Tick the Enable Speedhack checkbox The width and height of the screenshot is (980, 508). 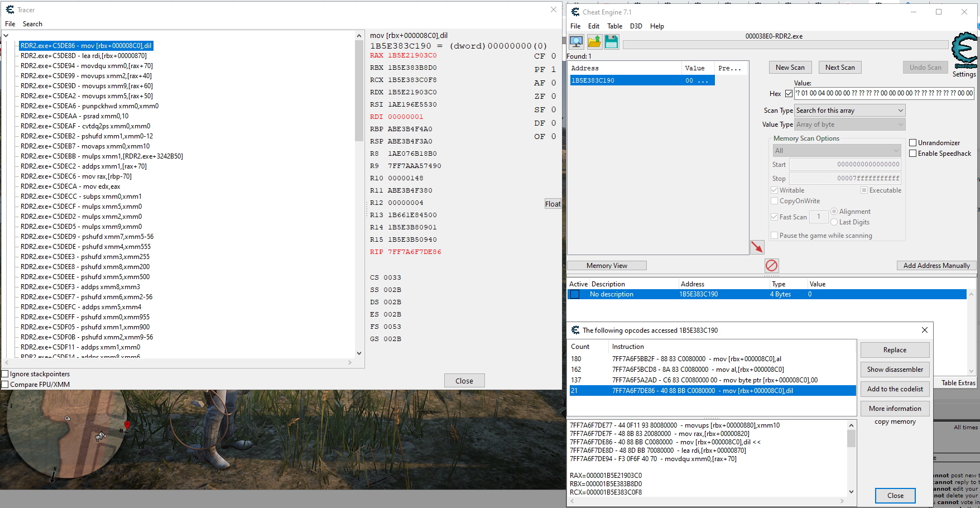913,154
